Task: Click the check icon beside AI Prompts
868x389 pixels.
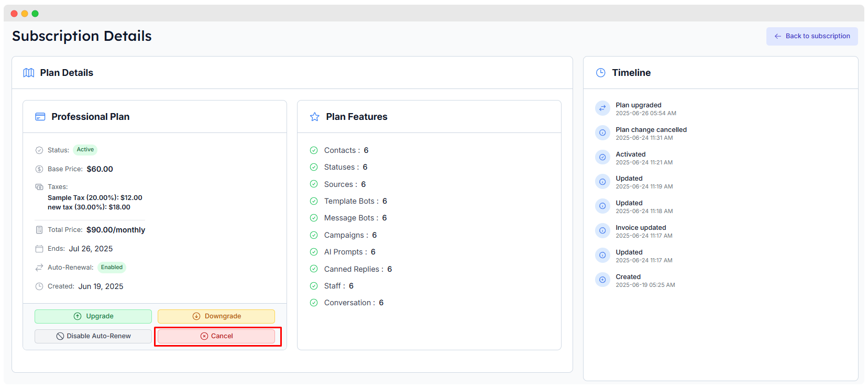Action: pyautogui.click(x=314, y=252)
